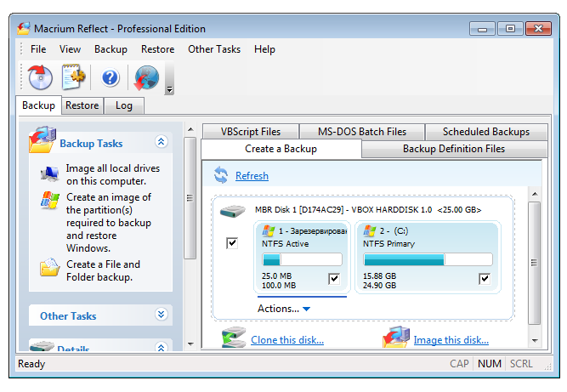Click the MBR Disk 1 hard drive icon
567x392 pixels.
pos(233,211)
